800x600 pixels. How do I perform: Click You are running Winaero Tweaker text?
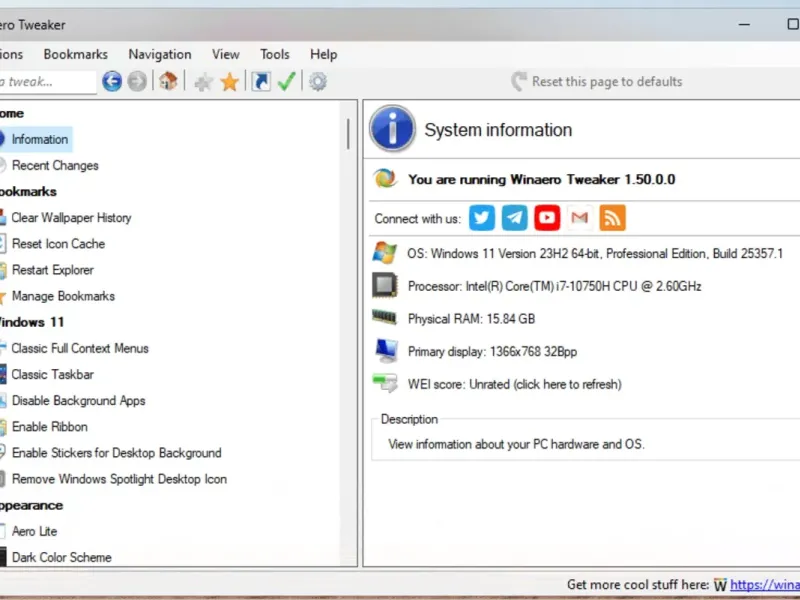click(541, 179)
